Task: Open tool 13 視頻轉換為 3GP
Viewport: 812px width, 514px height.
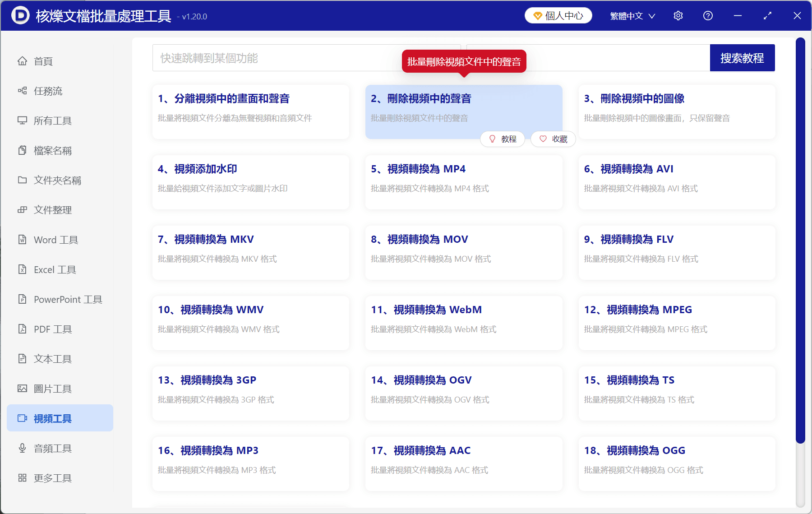Action: [x=251, y=394]
